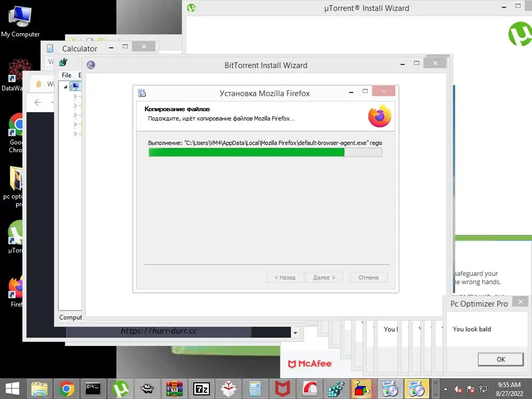This screenshot has width=532, height=399.
Task: Open My Computer desktop icon
Action: click(x=20, y=21)
